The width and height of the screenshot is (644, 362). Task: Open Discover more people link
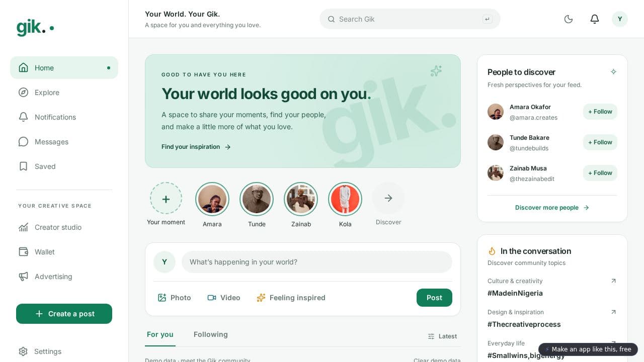pyautogui.click(x=552, y=208)
